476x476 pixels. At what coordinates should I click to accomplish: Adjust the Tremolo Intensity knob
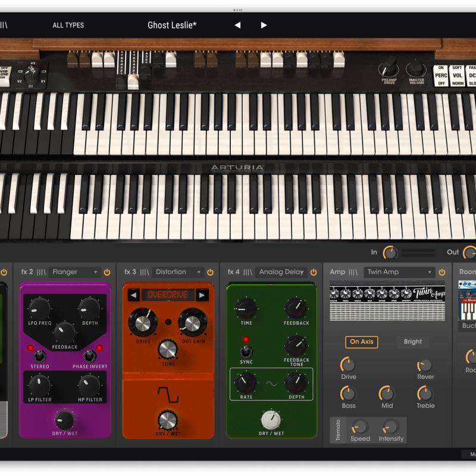(390, 427)
